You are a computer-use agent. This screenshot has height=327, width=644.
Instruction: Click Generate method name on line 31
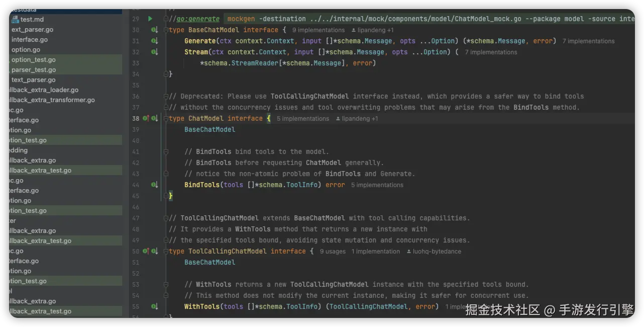200,41
